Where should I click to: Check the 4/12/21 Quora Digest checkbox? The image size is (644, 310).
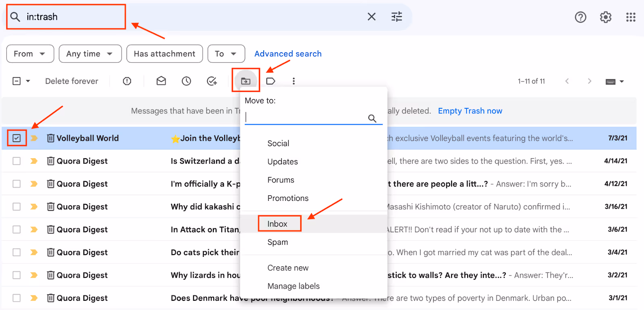click(x=17, y=184)
